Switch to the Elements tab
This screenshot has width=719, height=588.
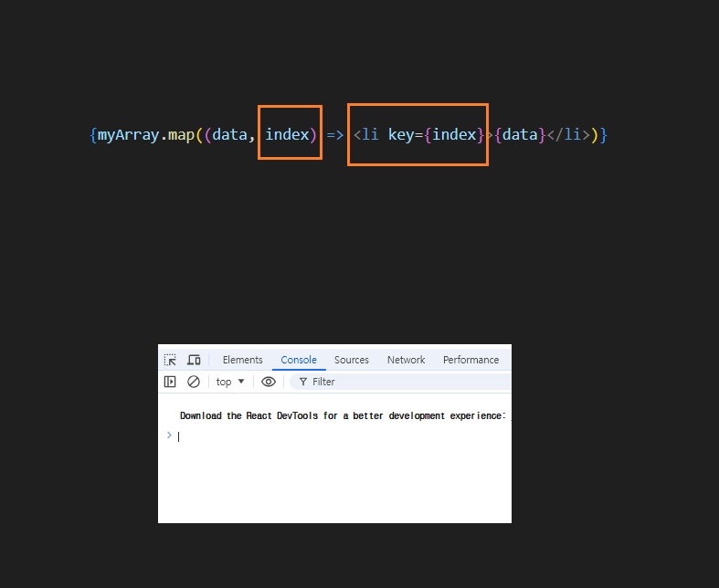click(x=243, y=360)
